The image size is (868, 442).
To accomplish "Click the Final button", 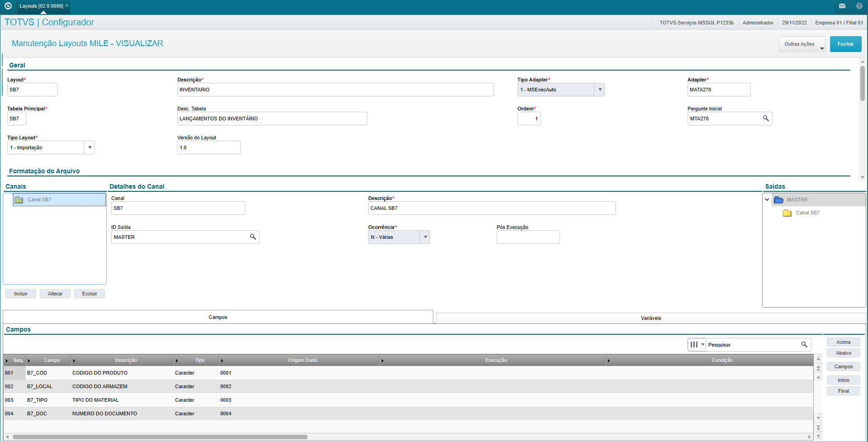I will click(x=843, y=391).
